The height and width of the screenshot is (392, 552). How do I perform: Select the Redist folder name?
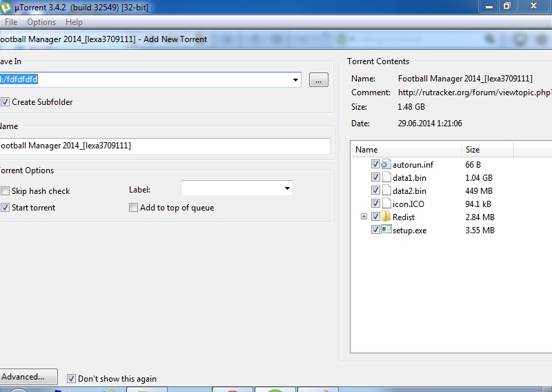click(404, 217)
